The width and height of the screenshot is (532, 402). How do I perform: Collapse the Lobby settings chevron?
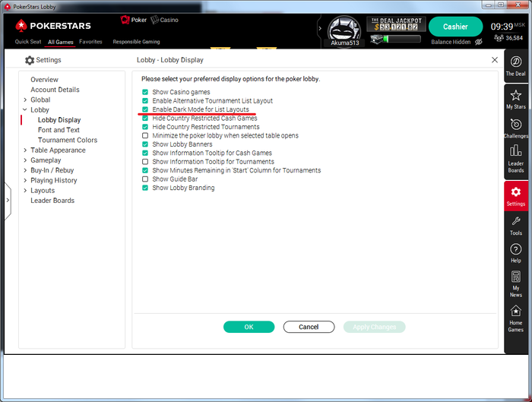click(25, 109)
